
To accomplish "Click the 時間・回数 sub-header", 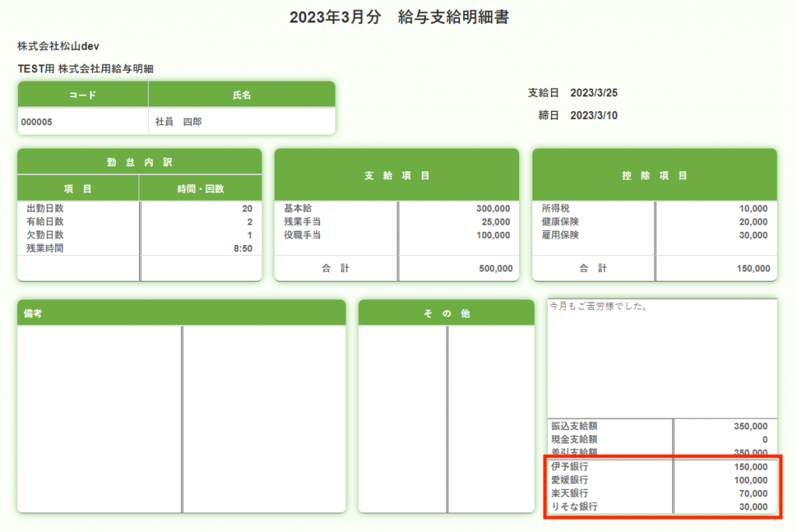I will (x=201, y=189).
